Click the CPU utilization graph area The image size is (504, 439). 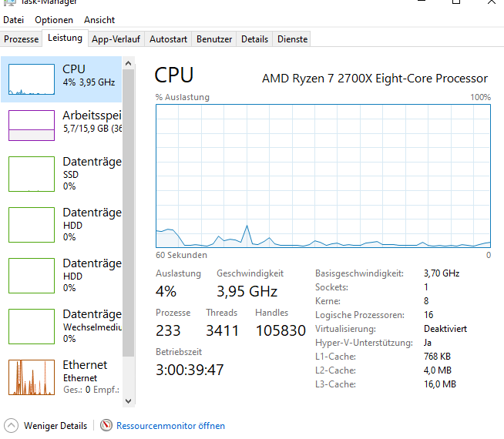(x=323, y=176)
